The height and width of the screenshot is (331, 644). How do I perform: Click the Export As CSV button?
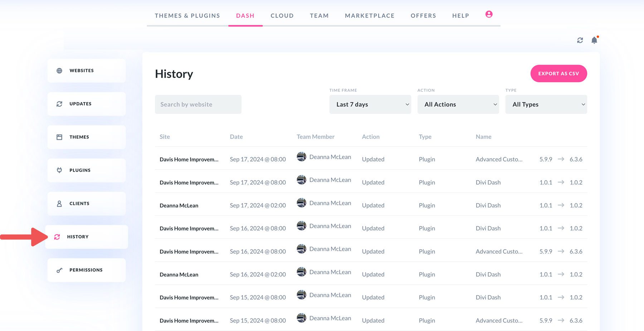click(x=558, y=73)
